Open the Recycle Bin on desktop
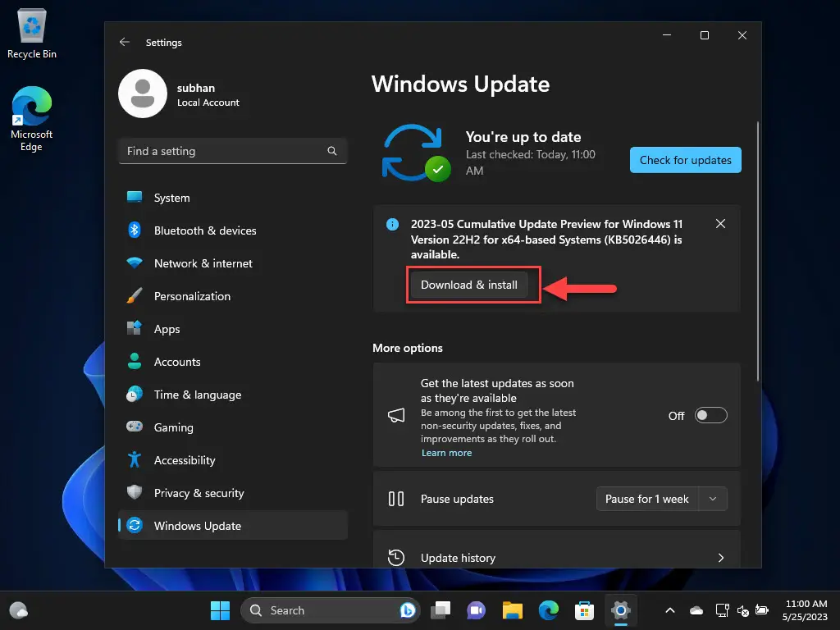 [x=32, y=33]
